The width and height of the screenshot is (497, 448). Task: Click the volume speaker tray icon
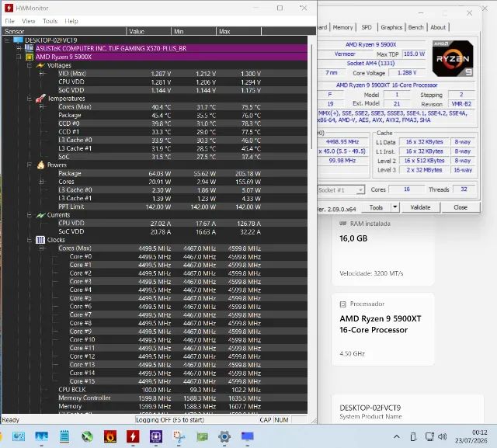pos(442,437)
